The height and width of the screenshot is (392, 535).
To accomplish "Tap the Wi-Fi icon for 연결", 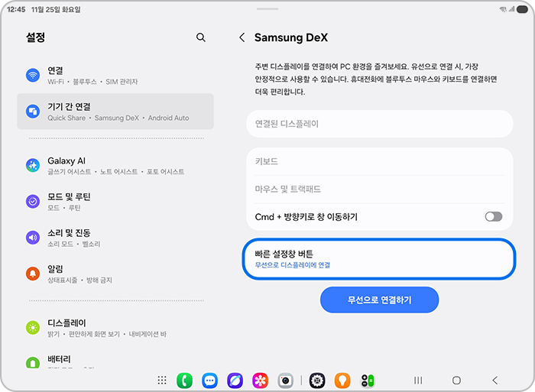I will [33, 75].
